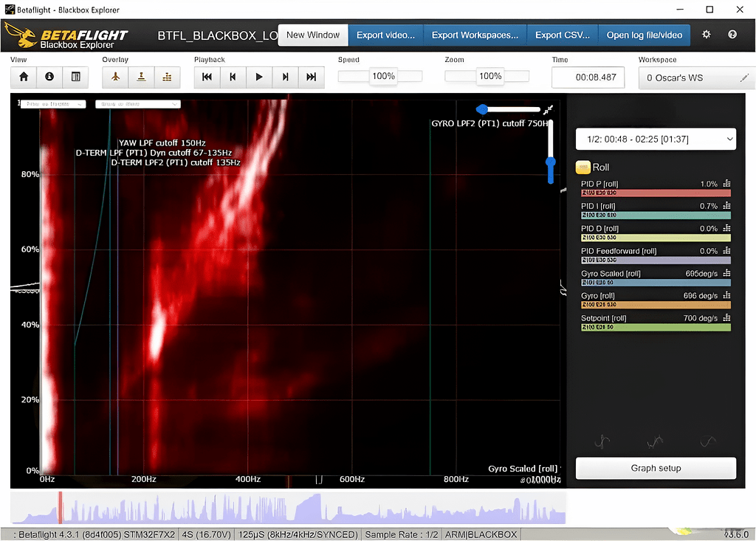Click analyser icon beside PID P [roll]
Image resolution: width=756 pixels, height=541 pixels.
727,184
